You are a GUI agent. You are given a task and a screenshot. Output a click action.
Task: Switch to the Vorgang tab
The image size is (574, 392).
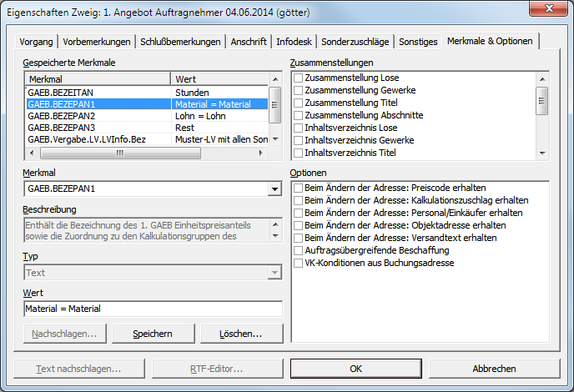[35, 41]
